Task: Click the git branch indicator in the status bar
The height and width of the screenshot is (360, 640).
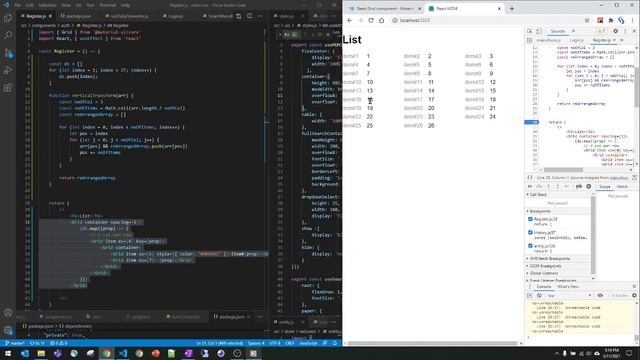Action: pyautogui.click(x=14, y=343)
